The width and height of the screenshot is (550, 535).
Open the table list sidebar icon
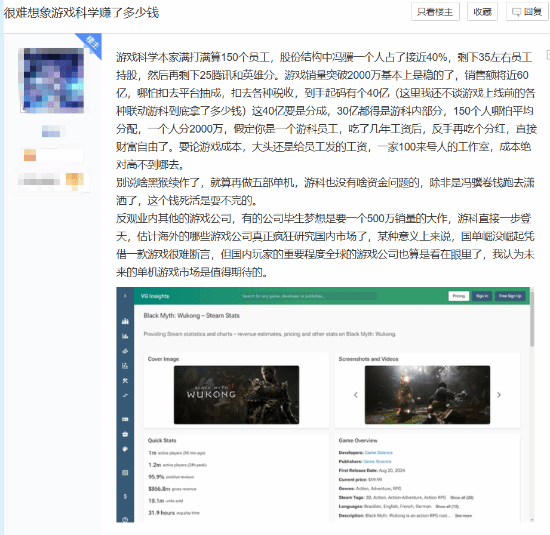(x=125, y=473)
